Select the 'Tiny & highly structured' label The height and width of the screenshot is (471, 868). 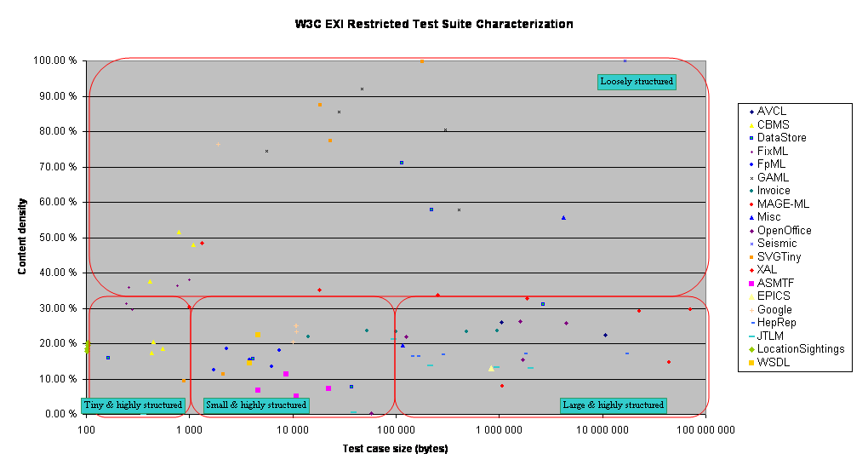133,405
